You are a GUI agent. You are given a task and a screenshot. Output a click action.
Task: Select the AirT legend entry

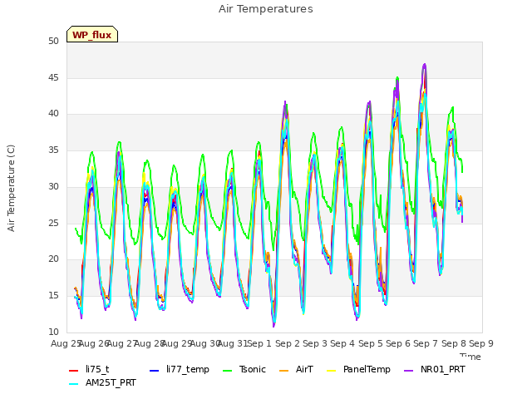296,369
